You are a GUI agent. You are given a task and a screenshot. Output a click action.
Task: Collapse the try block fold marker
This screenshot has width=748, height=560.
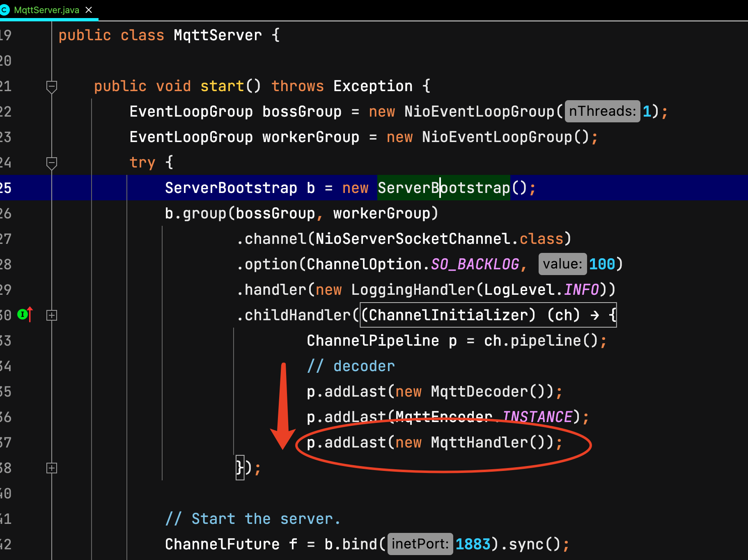(x=52, y=163)
